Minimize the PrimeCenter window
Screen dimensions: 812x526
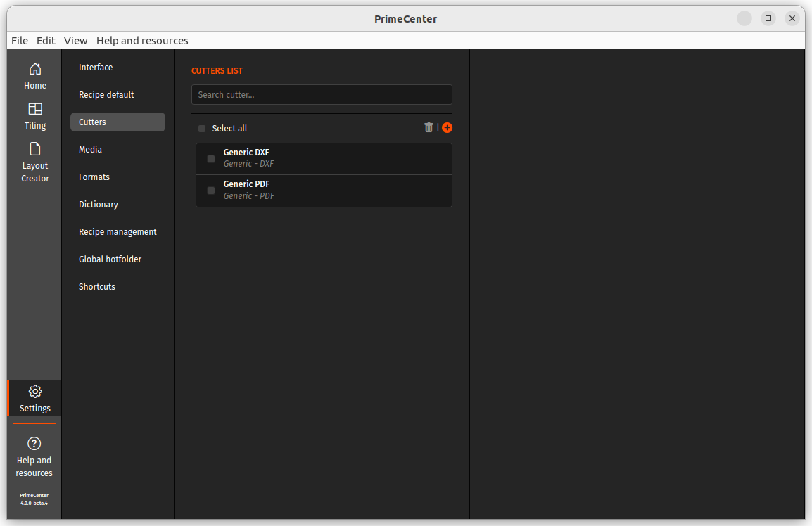[x=744, y=19]
